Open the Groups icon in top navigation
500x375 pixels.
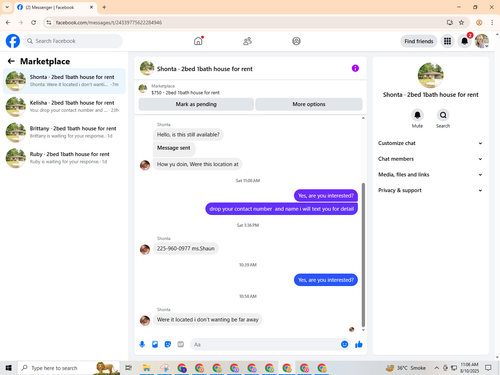tap(296, 41)
